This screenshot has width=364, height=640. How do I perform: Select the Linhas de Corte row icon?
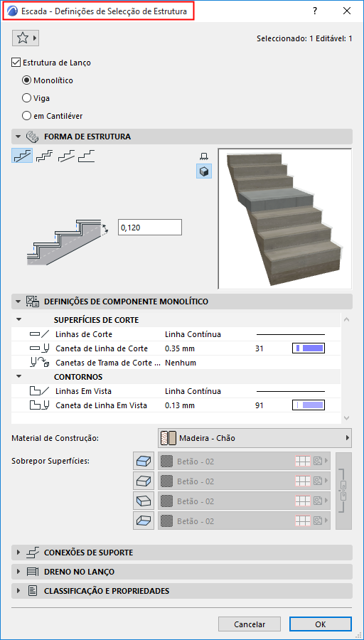point(40,334)
